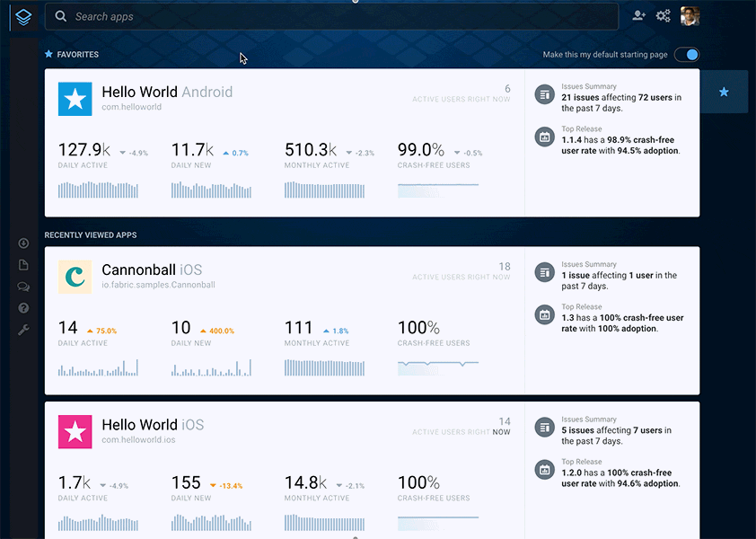Screen dimensions: 756x539
Task: Click Top Release icon for Hello World iOS
Action: 545,470
